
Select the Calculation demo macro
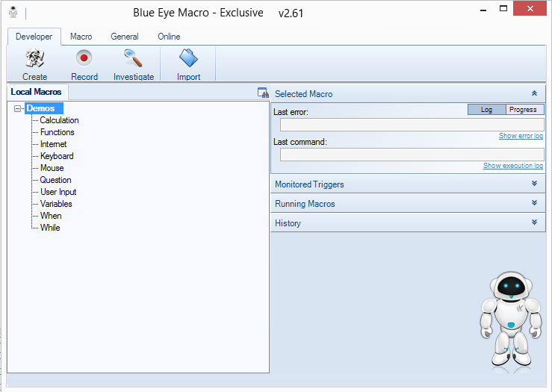coord(59,120)
